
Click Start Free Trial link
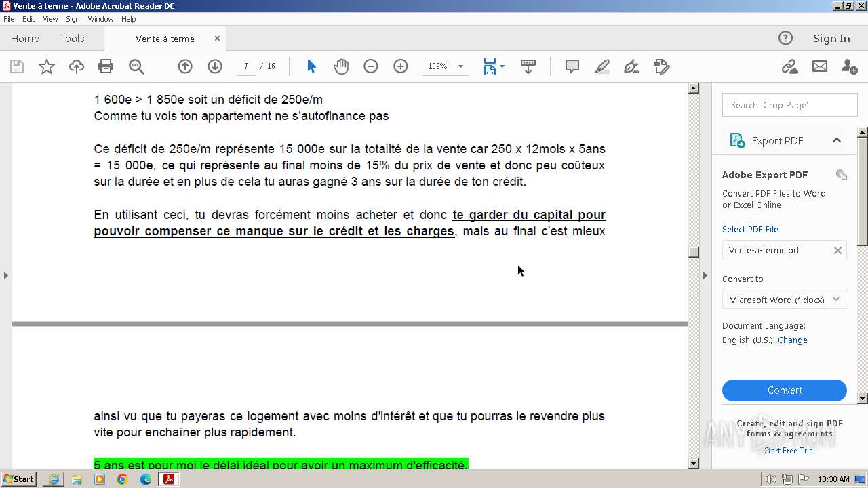point(789,451)
